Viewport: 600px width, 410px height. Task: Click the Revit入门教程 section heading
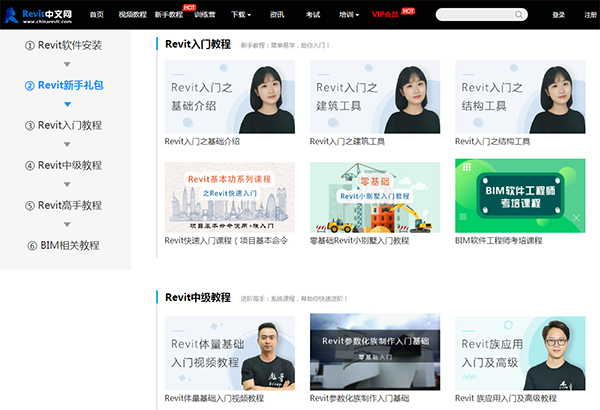[x=198, y=44]
